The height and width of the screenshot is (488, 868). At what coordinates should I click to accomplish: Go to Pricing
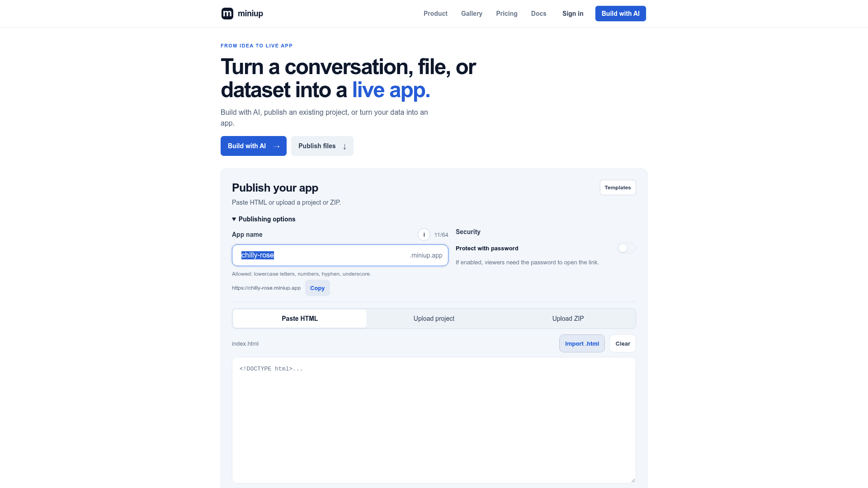point(506,14)
